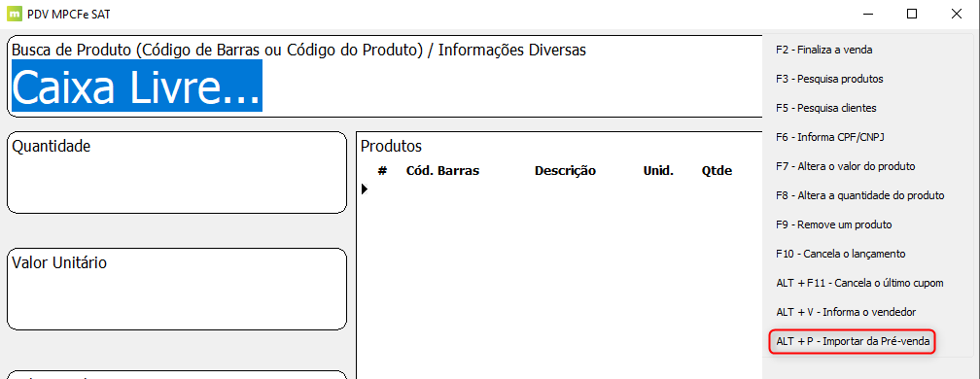The height and width of the screenshot is (379, 980).
Task: Click the Qtde column header
Action: [717, 170]
